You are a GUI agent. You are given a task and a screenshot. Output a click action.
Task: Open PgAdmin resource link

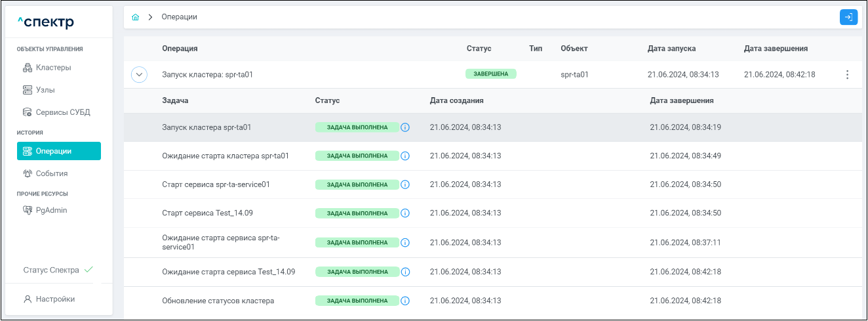[x=51, y=211]
